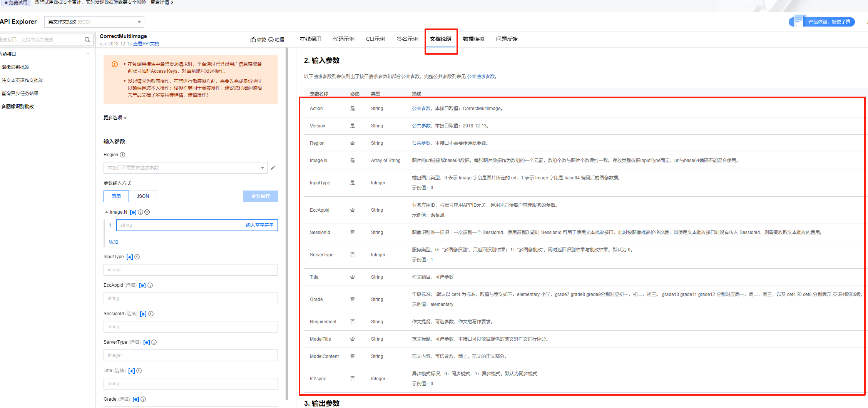Viewport: 868px width, 408px height.
Task: Click the pencil edit icon beside Region dropdown
Action: pyautogui.click(x=273, y=168)
